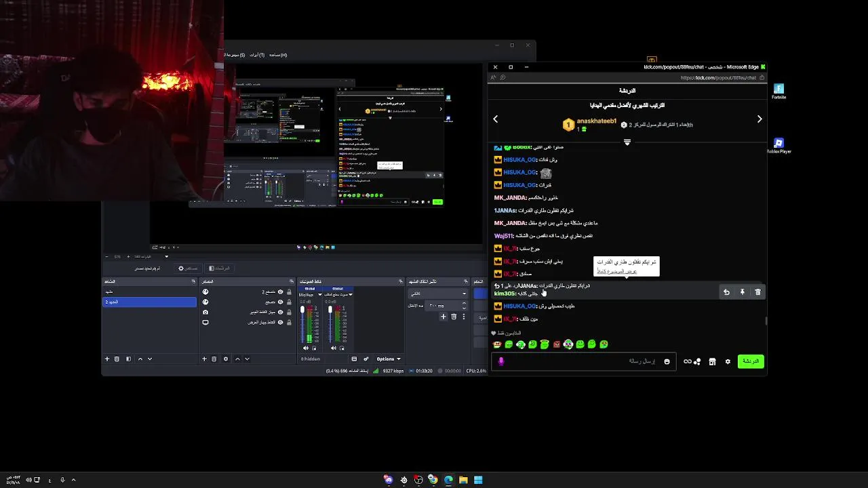Click username HISUKA_OG in top chat message

520,159
